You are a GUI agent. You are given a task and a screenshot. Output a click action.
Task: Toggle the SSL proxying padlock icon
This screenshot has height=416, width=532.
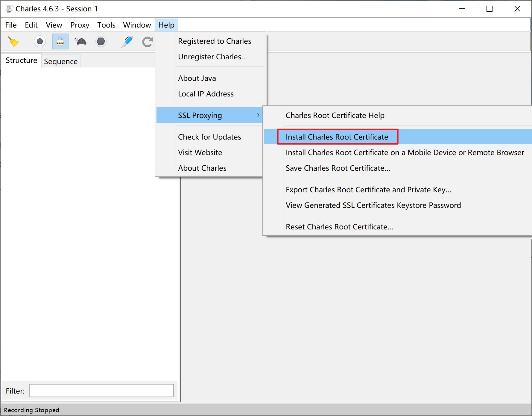[x=60, y=41]
